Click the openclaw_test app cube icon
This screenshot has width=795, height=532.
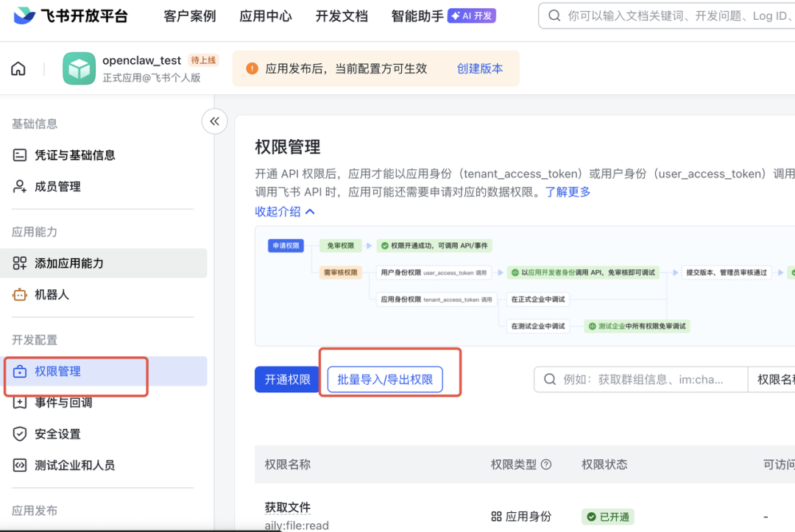pos(79,68)
